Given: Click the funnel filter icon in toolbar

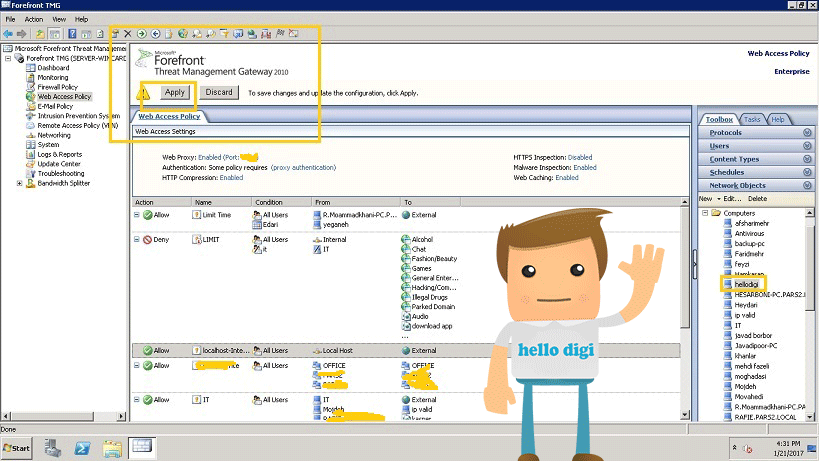Looking at the screenshot, I should 224,34.
